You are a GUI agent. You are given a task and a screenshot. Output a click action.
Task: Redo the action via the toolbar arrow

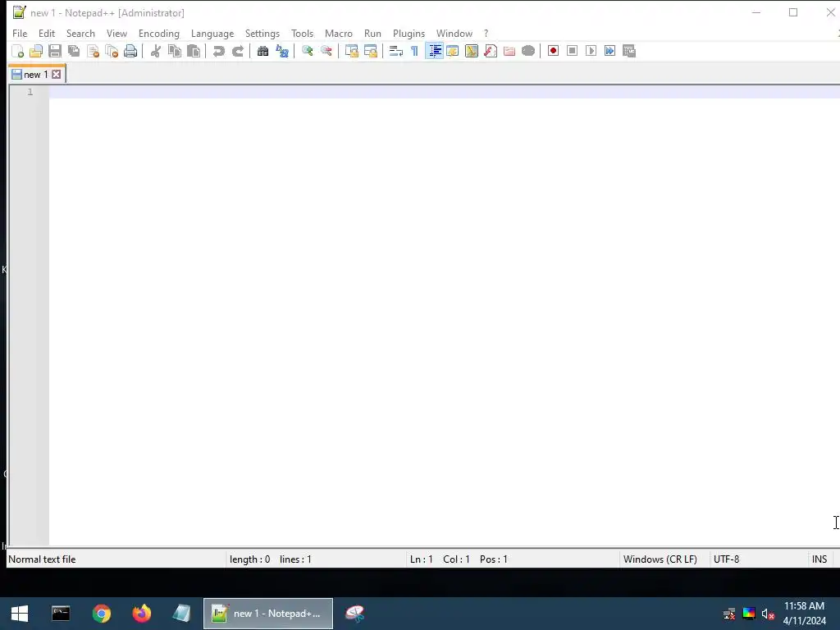click(237, 51)
